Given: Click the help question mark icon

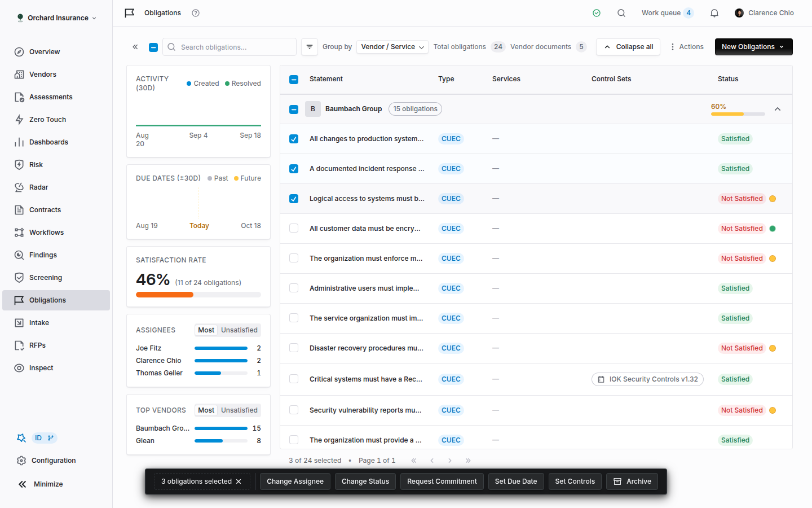Looking at the screenshot, I should coord(196,13).
